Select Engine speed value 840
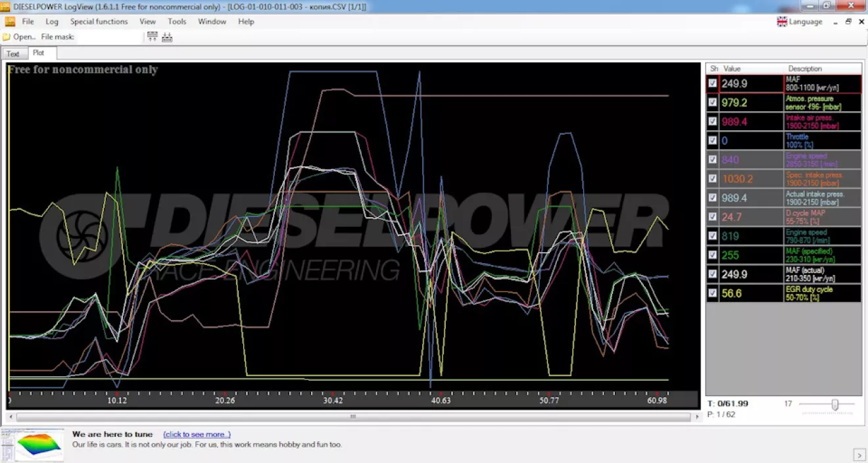 click(x=752, y=160)
